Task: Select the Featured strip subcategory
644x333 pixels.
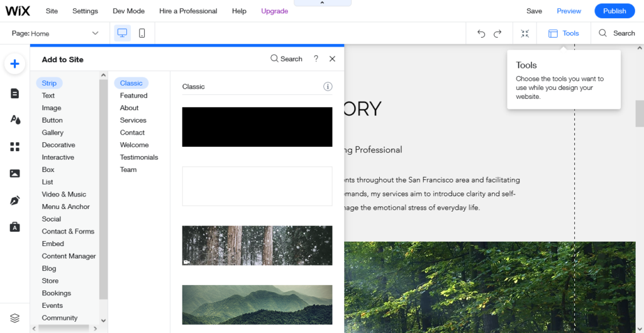Action: 133,96
